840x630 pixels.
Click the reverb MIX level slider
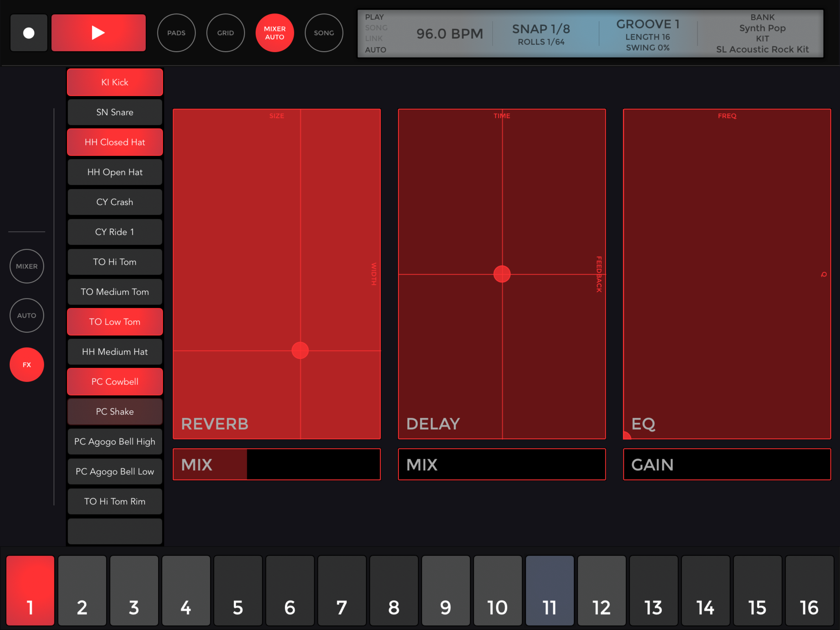point(276,464)
